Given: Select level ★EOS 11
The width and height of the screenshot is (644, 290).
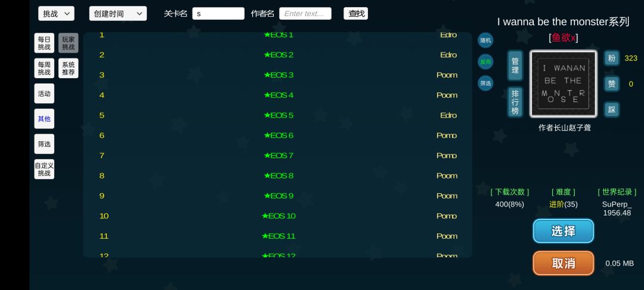Looking at the screenshot, I should (278, 236).
